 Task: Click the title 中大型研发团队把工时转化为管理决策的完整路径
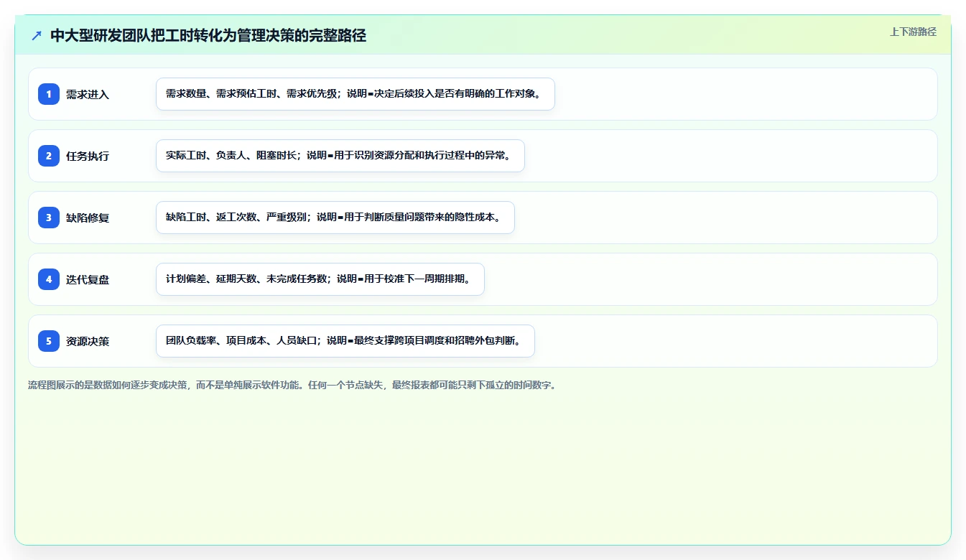tap(208, 36)
